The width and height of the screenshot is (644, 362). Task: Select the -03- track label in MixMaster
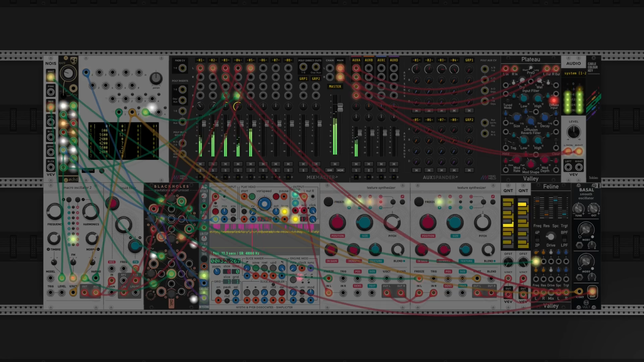point(226,60)
